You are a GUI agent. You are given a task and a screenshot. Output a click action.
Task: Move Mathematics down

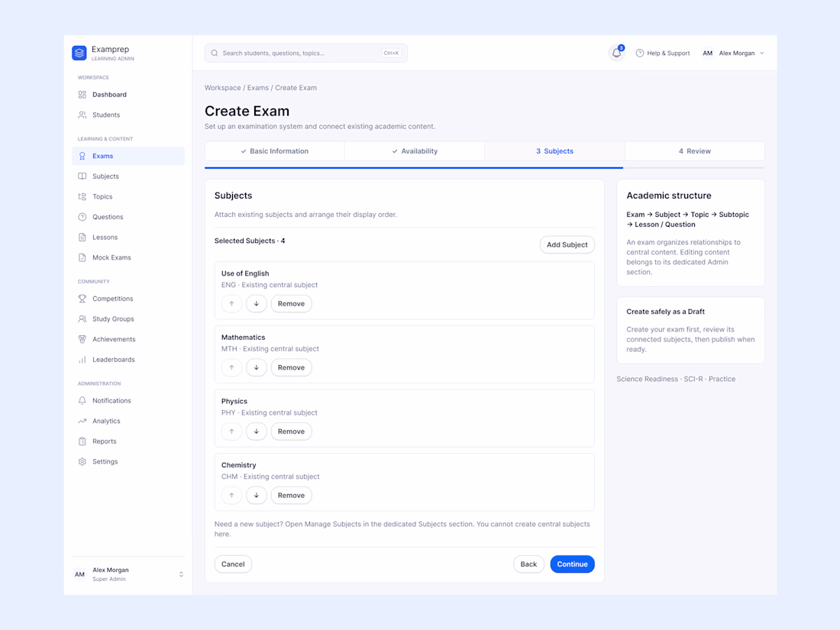coord(257,367)
